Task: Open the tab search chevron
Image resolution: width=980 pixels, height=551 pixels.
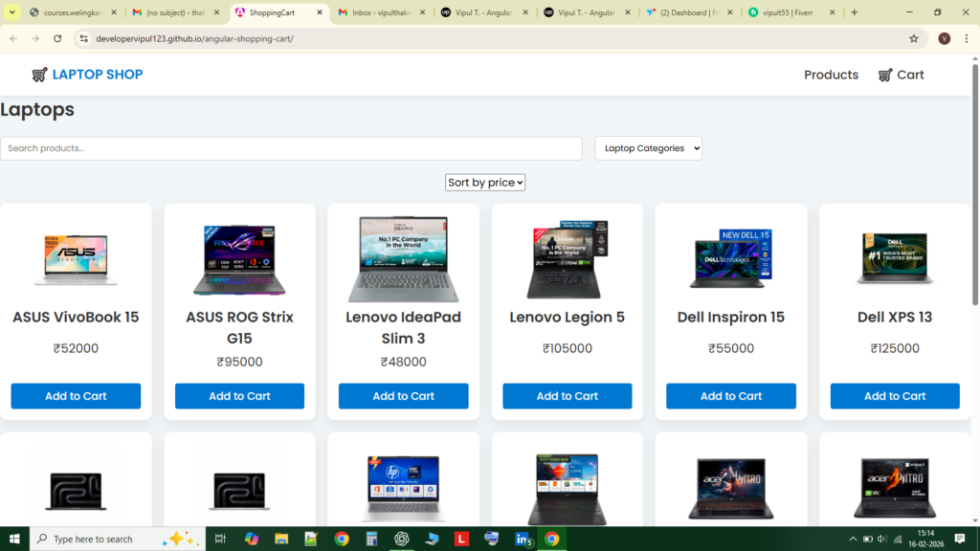Action: [11, 12]
